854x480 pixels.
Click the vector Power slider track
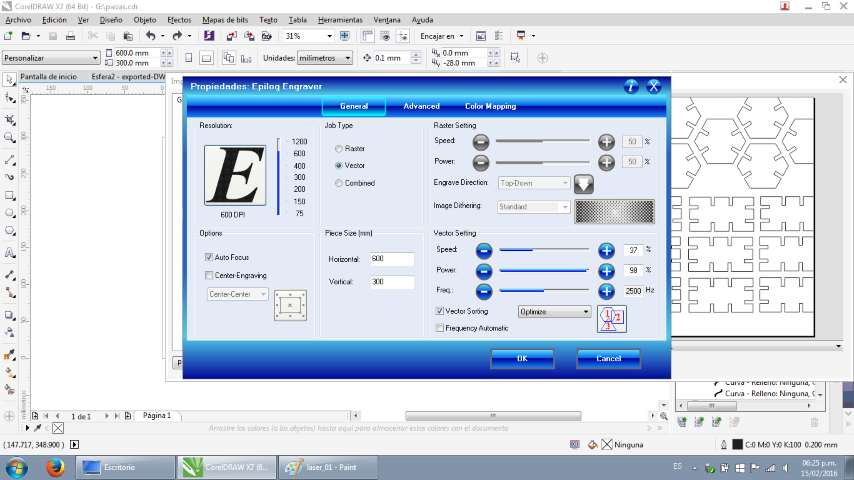coord(544,270)
